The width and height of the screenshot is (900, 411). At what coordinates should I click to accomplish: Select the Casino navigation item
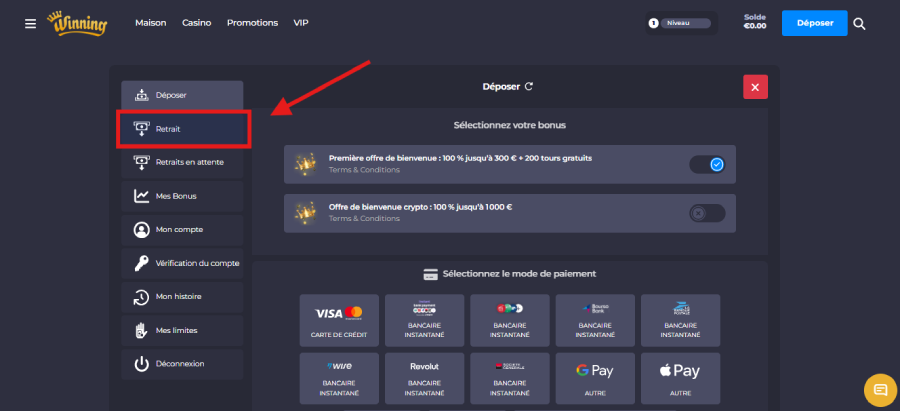(x=196, y=23)
